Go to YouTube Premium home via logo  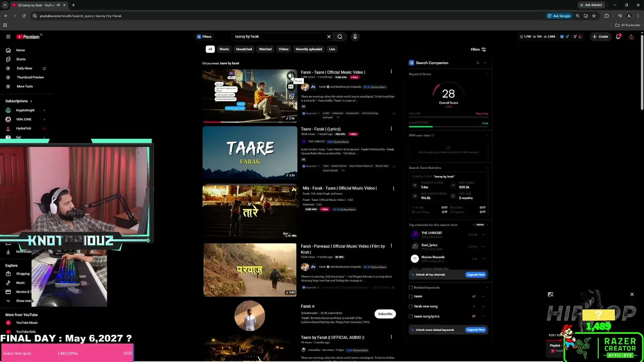coord(28,37)
